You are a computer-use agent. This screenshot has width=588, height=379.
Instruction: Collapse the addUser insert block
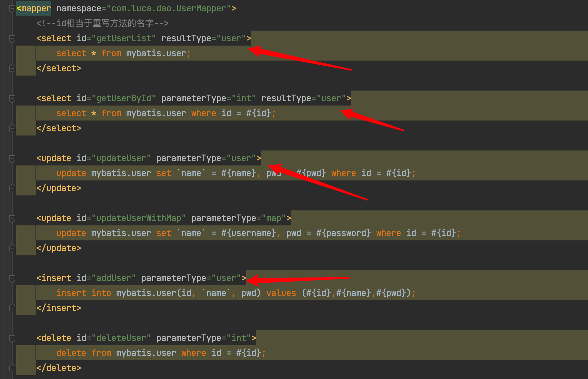[12, 278]
